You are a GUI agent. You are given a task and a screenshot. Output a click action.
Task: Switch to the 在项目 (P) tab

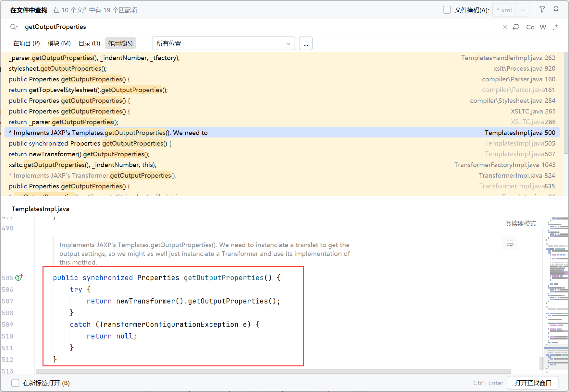pos(27,43)
